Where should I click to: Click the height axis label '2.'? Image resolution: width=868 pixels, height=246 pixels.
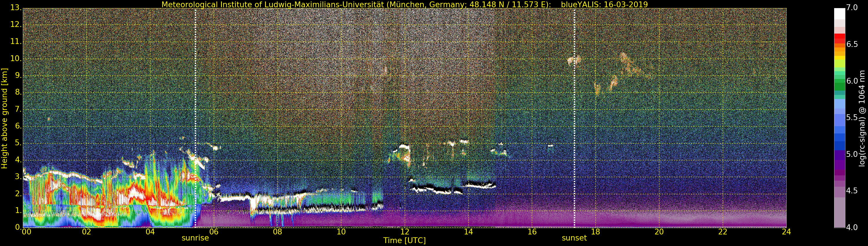(x=18, y=194)
